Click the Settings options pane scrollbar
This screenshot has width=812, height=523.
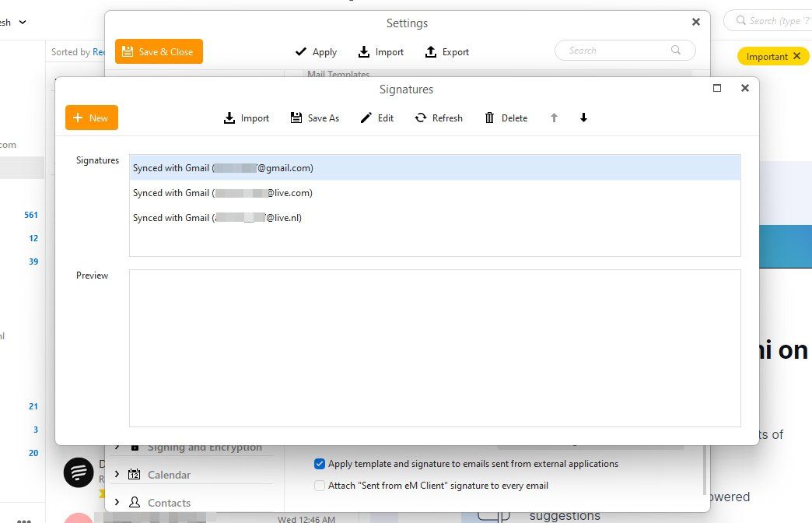coord(704,469)
